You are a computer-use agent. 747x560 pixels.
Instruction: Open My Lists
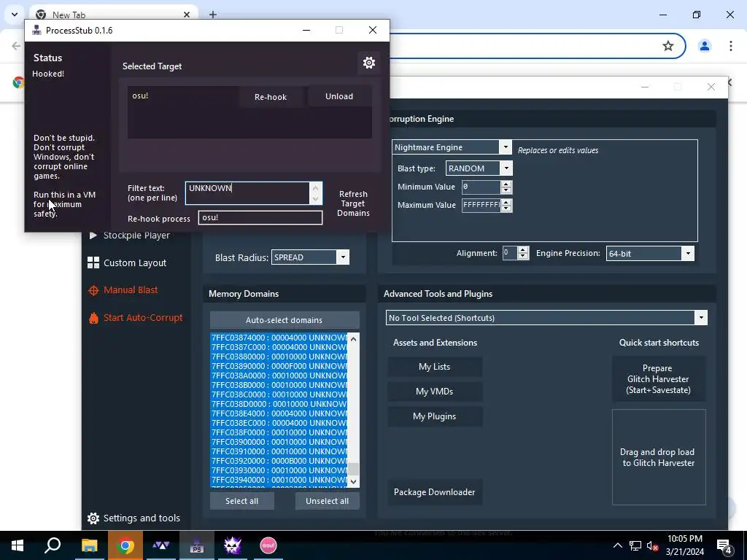tap(435, 367)
